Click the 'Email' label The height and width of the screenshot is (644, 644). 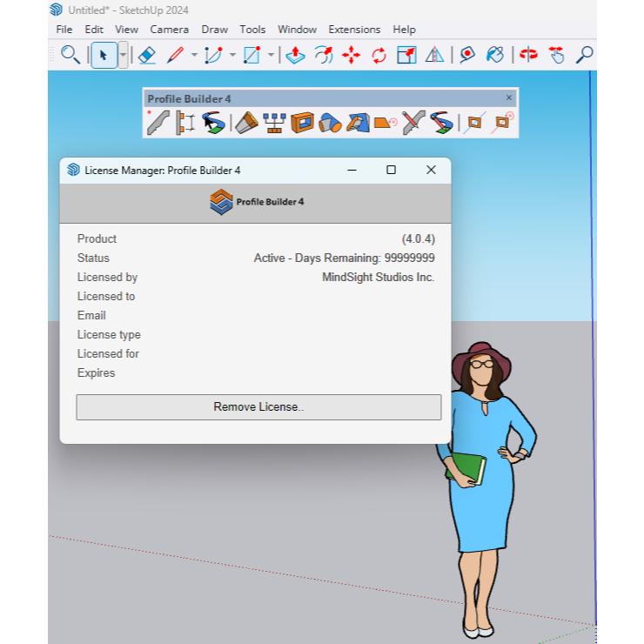(91, 315)
